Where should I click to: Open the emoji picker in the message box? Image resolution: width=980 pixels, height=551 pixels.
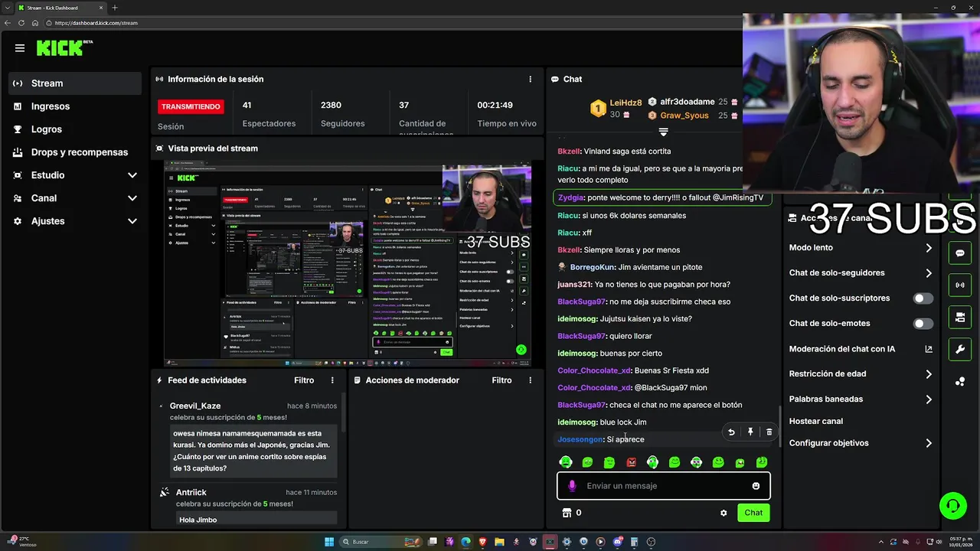tap(756, 486)
